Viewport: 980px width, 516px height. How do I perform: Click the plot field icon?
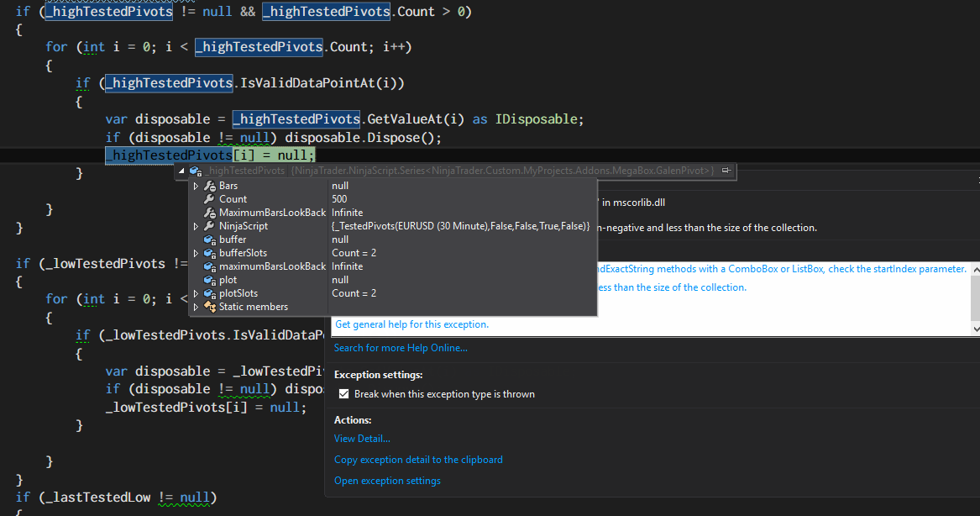(209, 280)
